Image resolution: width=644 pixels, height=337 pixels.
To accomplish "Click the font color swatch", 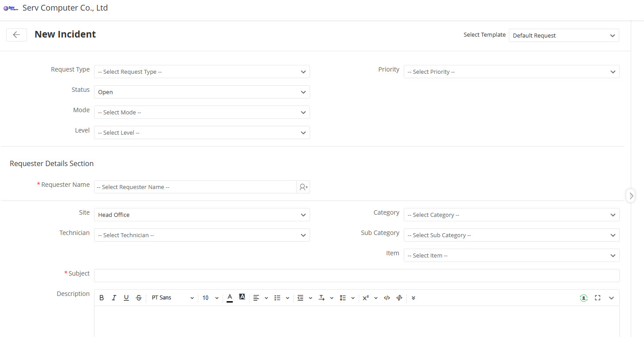I will click(230, 298).
